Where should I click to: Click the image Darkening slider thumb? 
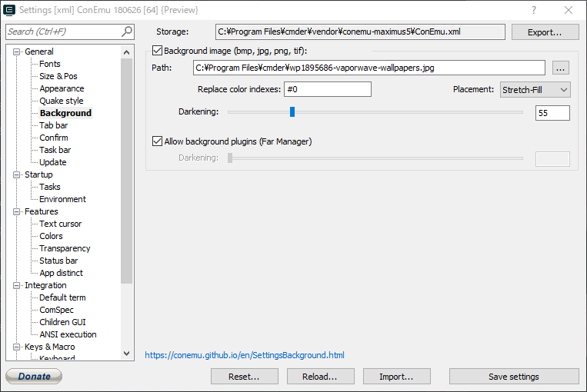point(292,112)
